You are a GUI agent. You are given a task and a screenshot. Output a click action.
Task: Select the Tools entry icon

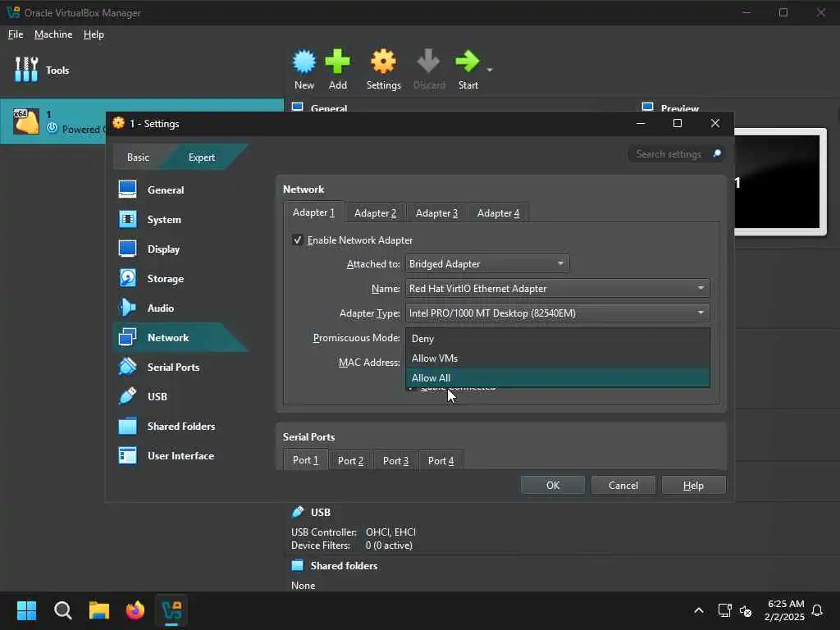click(x=26, y=70)
